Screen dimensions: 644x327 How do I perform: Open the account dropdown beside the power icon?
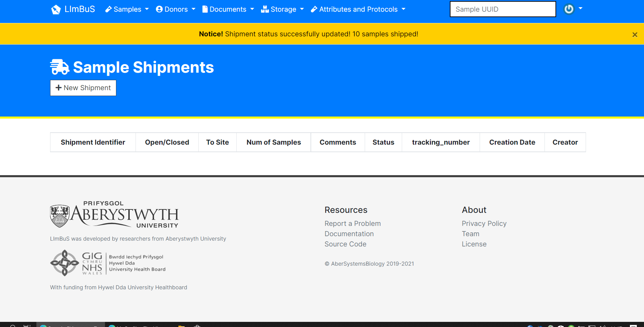pyautogui.click(x=580, y=9)
